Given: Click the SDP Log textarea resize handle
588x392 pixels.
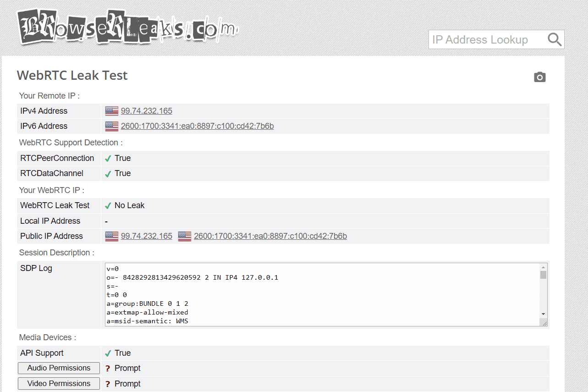Looking at the screenshot, I should pyautogui.click(x=544, y=323).
